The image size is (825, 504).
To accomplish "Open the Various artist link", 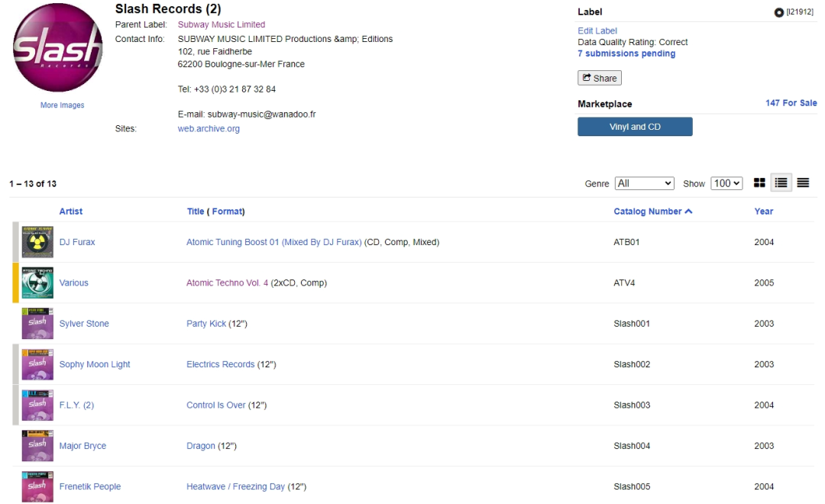I will click(73, 283).
